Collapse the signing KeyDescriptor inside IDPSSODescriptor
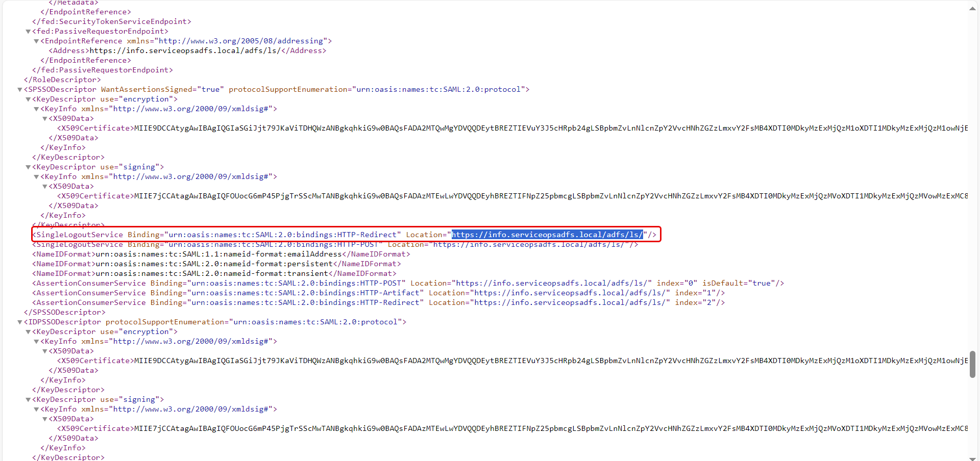 28,399
